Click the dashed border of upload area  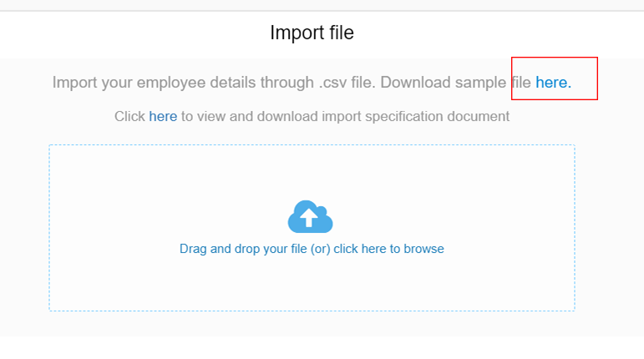coord(49,227)
